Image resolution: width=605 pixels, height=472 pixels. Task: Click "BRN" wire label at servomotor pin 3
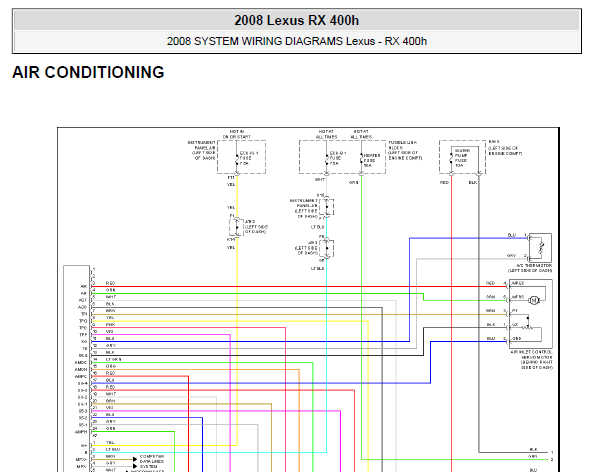point(490,311)
